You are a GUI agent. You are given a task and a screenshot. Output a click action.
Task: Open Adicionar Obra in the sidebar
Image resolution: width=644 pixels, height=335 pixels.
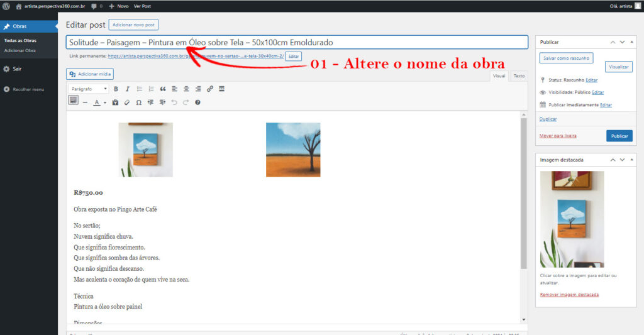19,50
